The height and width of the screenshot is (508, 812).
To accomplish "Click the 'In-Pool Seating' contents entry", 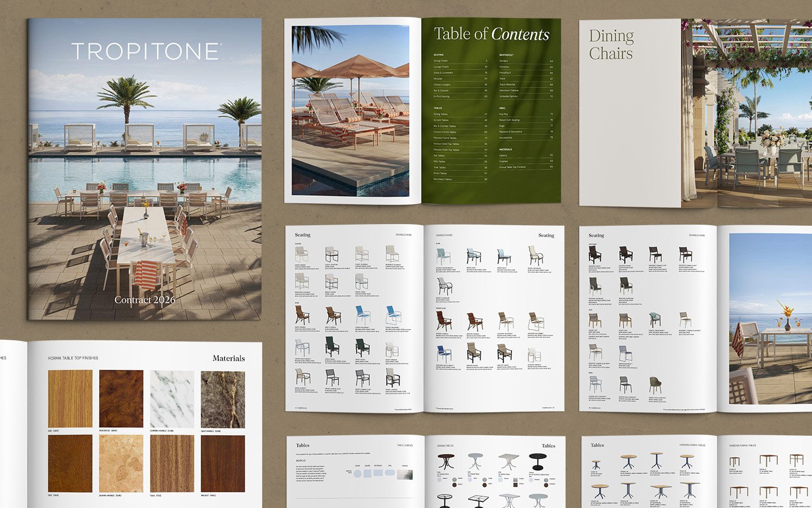I will pos(442,97).
